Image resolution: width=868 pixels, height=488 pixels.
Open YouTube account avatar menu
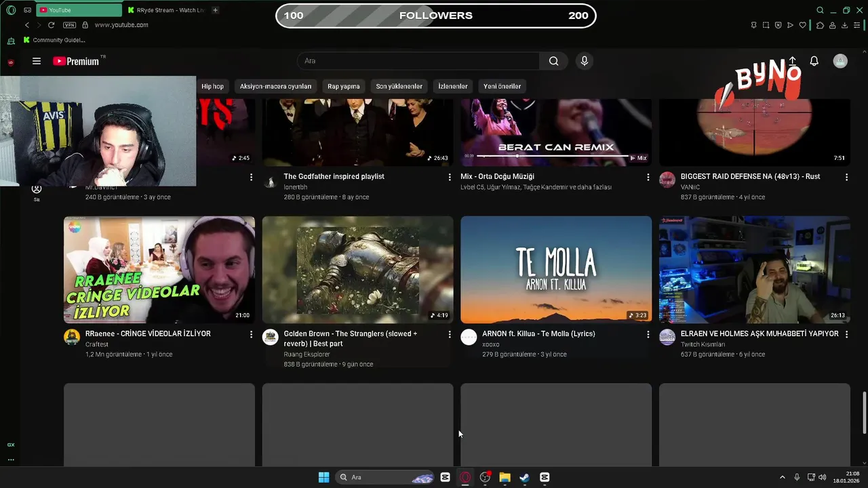click(840, 61)
